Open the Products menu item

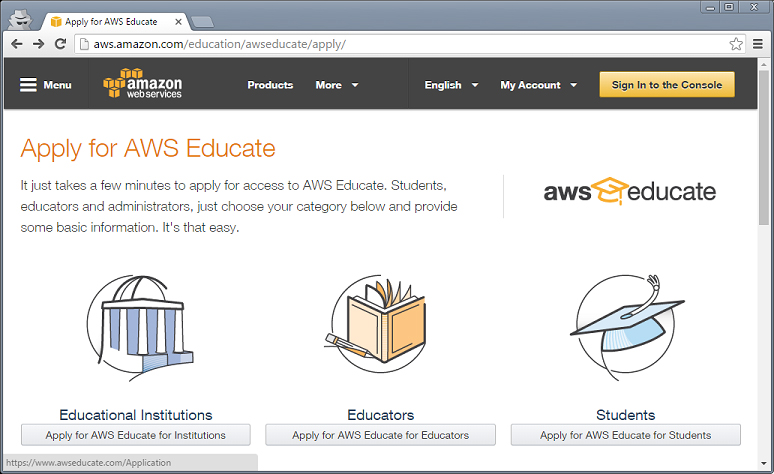coord(270,85)
